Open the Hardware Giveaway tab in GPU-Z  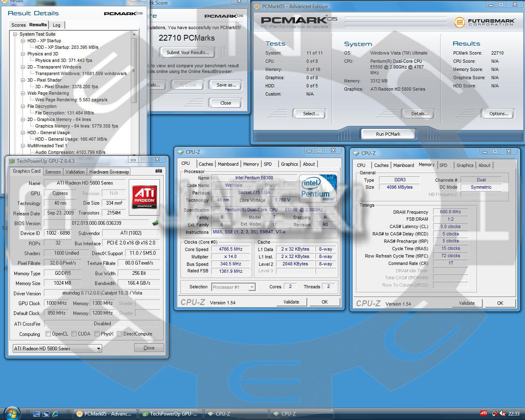(109, 172)
